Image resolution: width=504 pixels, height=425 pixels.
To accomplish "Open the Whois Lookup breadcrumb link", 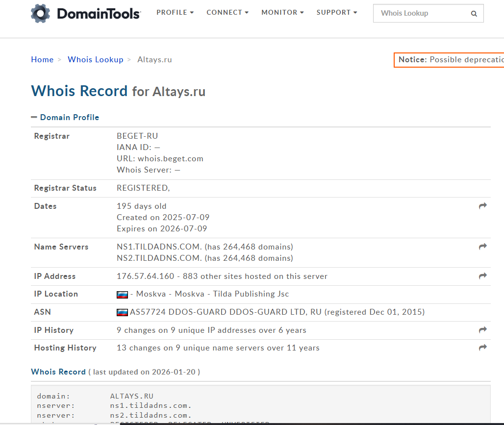I will (x=96, y=59).
